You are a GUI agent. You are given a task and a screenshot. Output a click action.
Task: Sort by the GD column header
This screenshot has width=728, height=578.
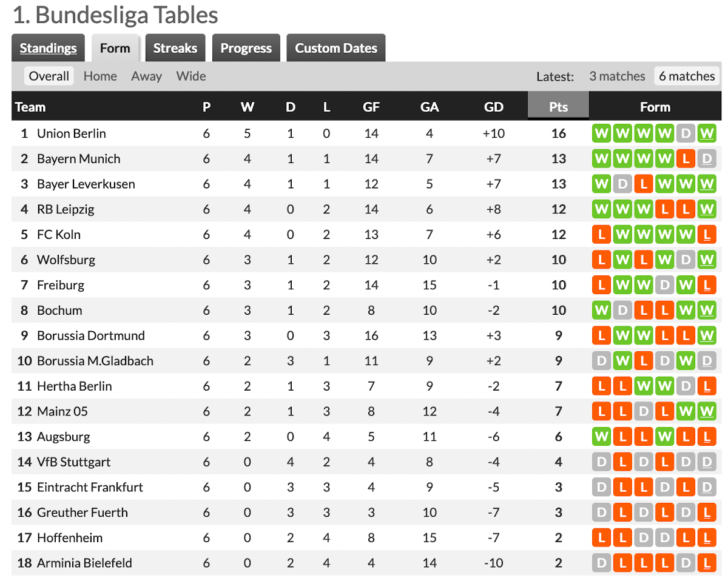click(494, 107)
